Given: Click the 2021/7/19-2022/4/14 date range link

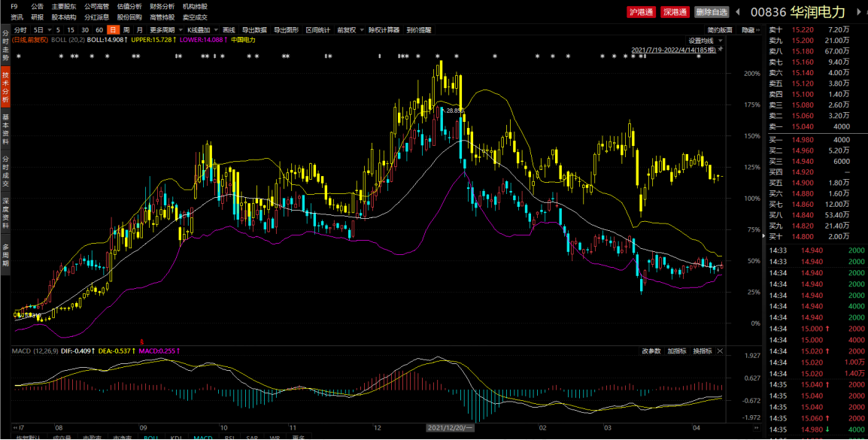Looking at the screenshot, I should tap(674, 50).
